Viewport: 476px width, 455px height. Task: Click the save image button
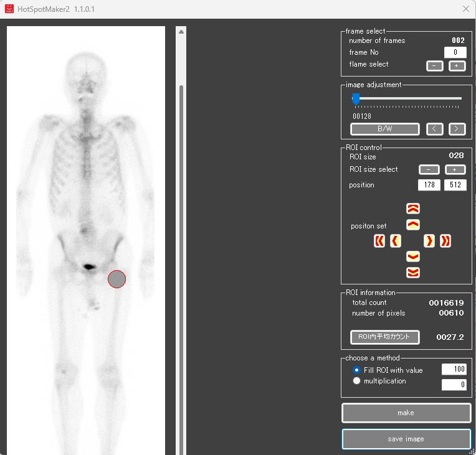(406, 439)
